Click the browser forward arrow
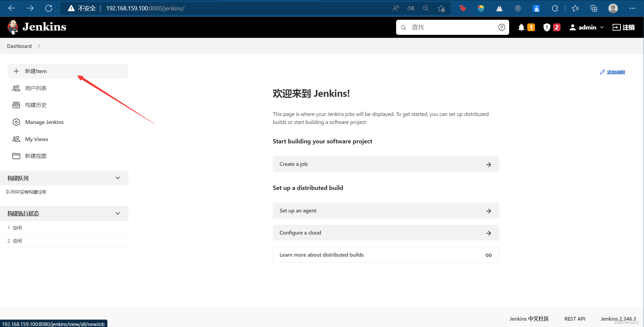The width and height of the screenshot is (644, 327). tap(30, 8)
